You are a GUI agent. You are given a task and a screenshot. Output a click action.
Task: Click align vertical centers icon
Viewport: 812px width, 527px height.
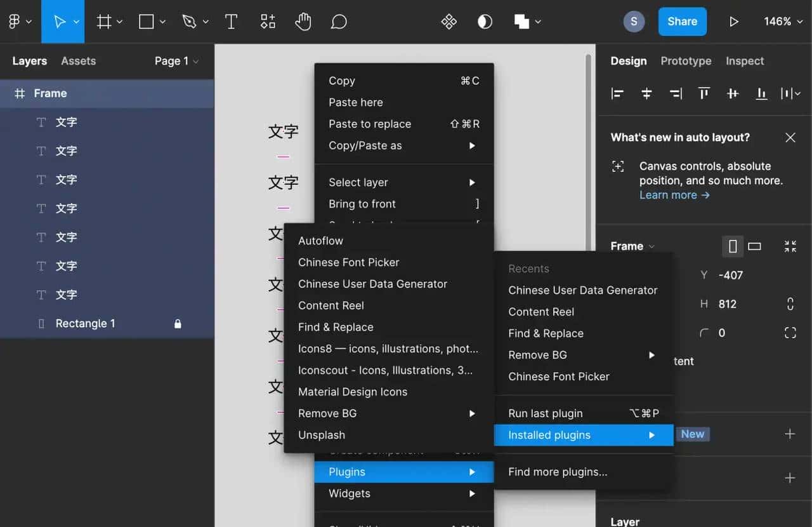point(733,94)
